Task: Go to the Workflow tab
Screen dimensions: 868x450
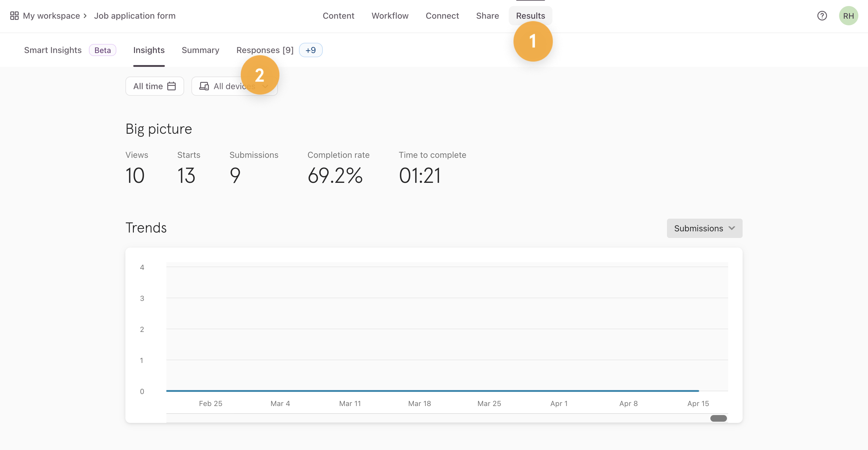Action: coord(390,16)
